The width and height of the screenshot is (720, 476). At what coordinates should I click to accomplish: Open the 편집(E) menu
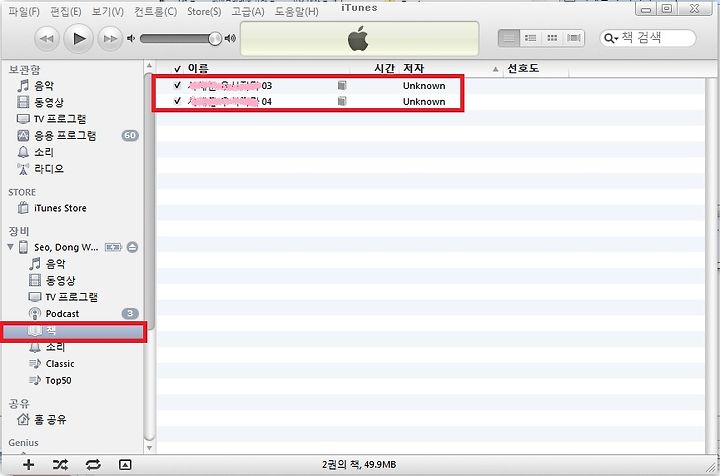66,11
